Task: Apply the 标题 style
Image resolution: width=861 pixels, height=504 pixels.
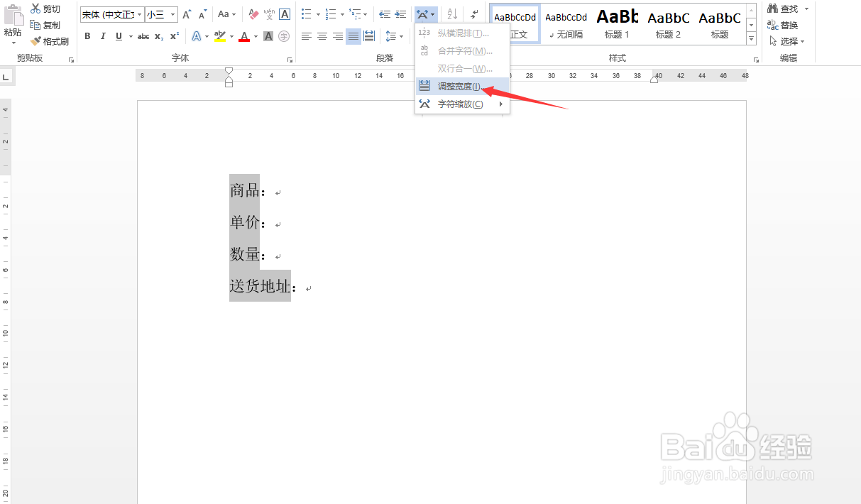Action: tap(719, 23)
